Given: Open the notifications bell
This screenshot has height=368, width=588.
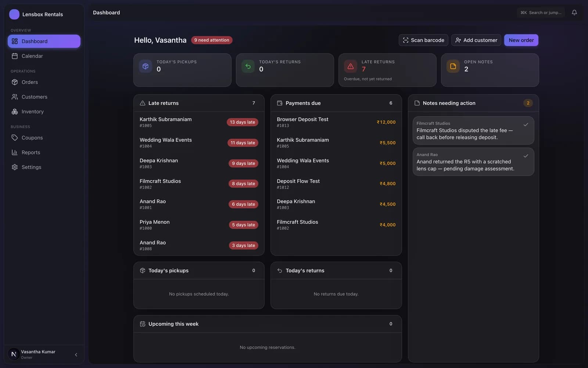Looking at the screenshot, I should point(574,13).
